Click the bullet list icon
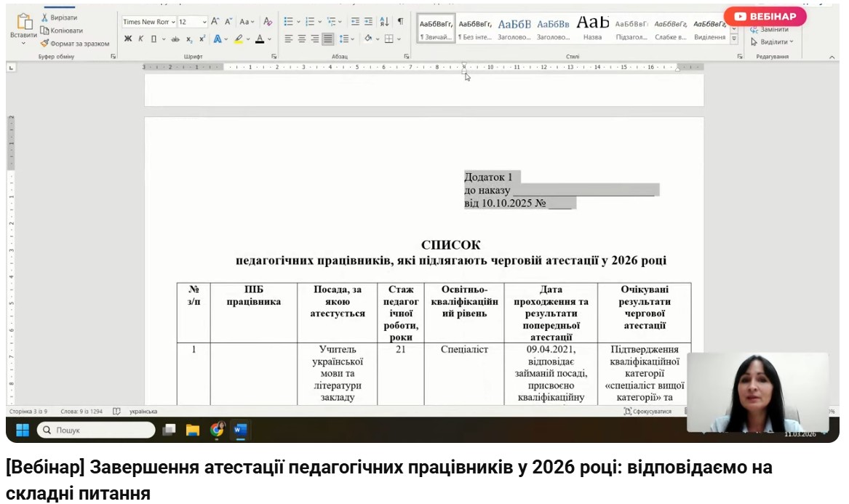This screenshot has width=849, height=504. pos(288,22)
